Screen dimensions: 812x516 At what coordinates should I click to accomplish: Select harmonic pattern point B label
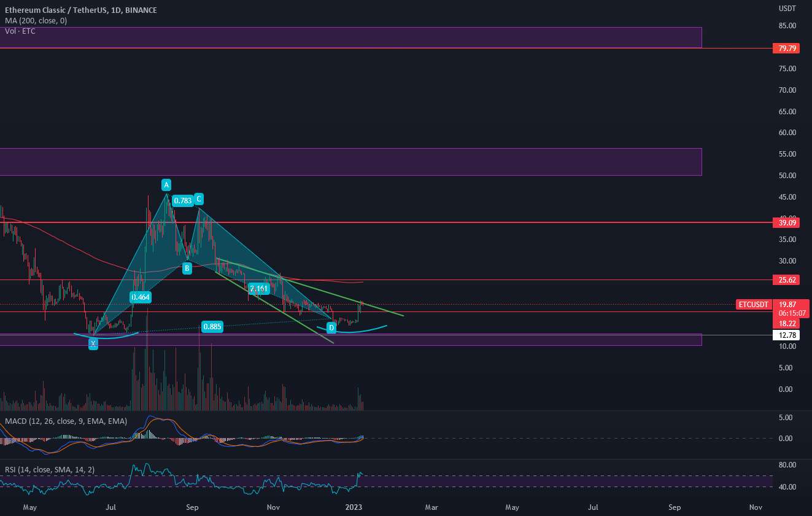[x=187, y=268]
